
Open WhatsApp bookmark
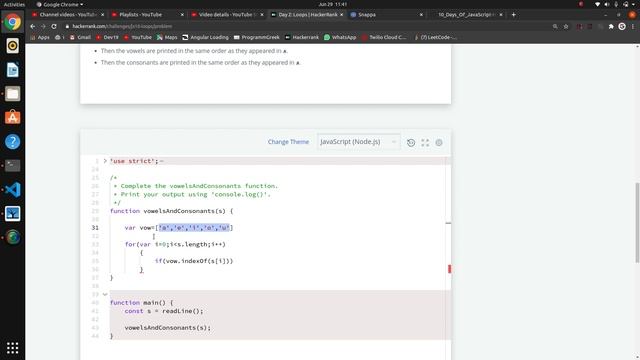pos(340,37)
